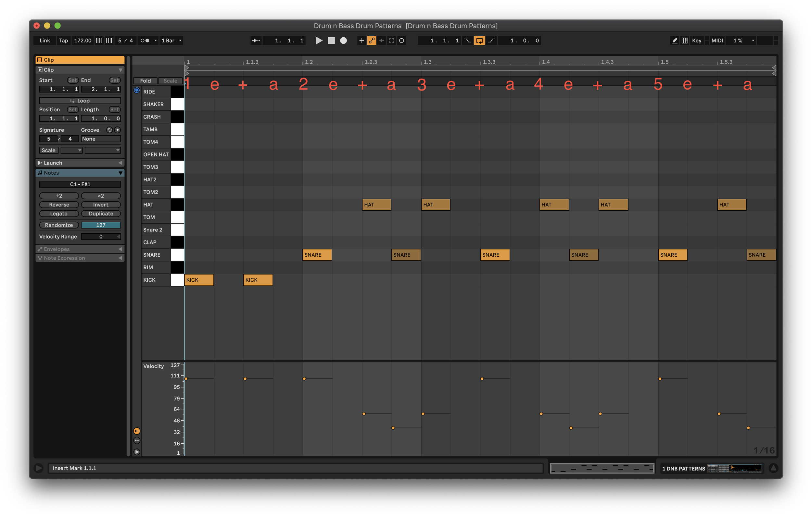Toggle the Draw Mode pencil icon
Screen dimensions: 812x517
coord(674,41)
